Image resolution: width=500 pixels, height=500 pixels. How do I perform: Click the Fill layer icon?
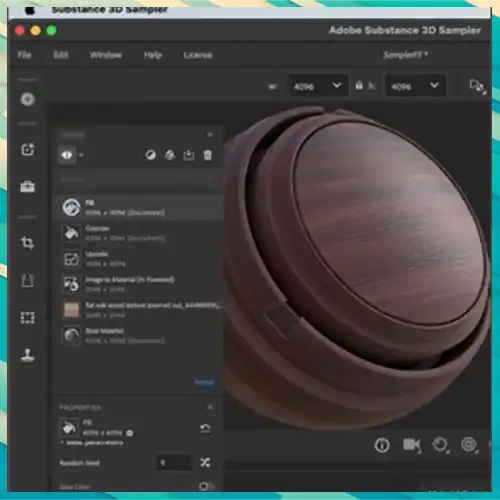[71, 207]
